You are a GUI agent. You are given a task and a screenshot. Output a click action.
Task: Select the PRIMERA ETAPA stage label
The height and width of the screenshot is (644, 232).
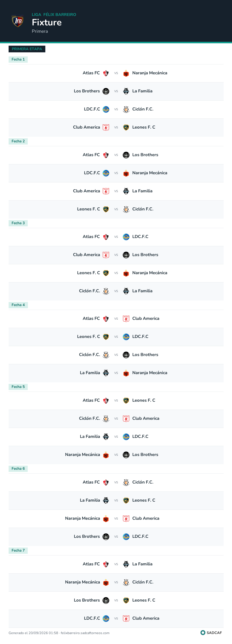[27, 49]
